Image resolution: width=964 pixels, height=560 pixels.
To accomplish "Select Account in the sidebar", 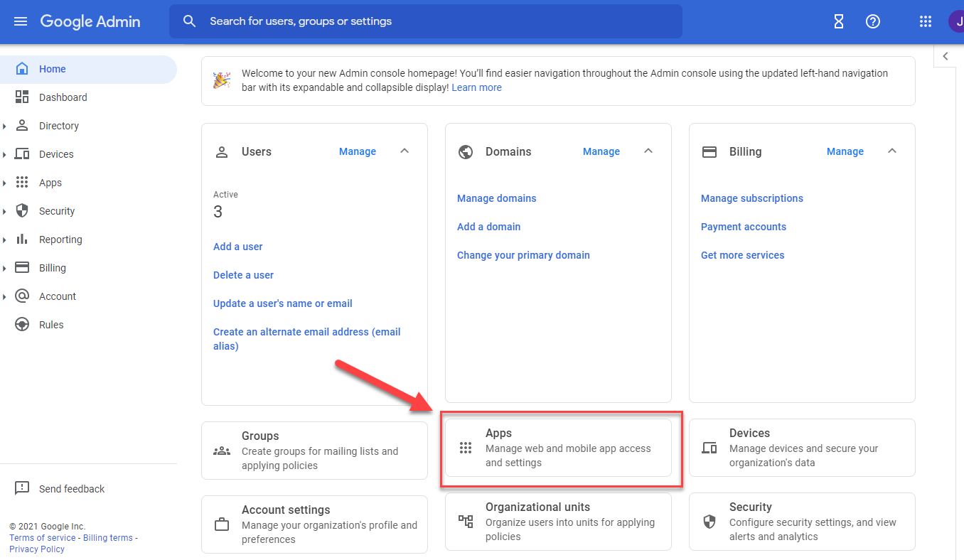I will [x=88, y=296].
